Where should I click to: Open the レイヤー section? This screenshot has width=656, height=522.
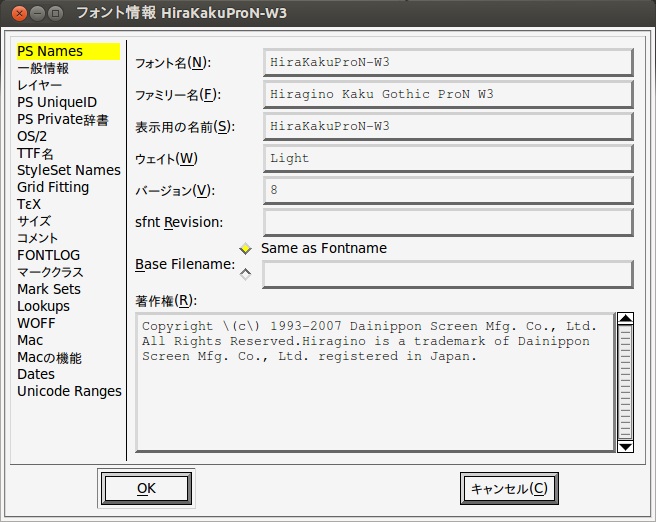point(39,85)
